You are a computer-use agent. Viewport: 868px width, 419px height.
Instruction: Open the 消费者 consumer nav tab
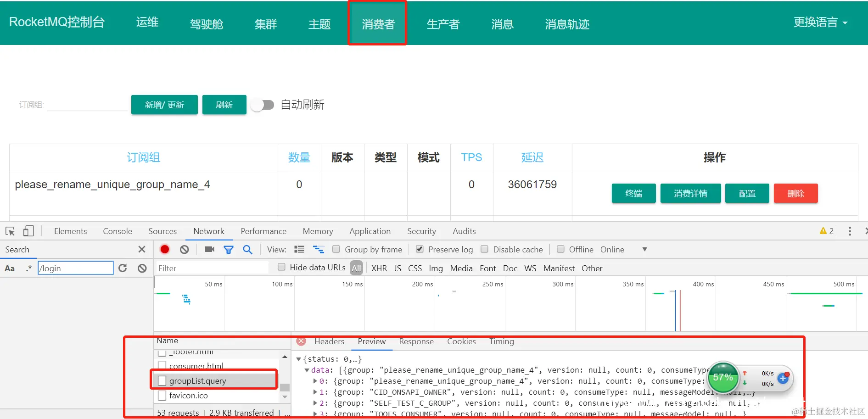(378, 23)
